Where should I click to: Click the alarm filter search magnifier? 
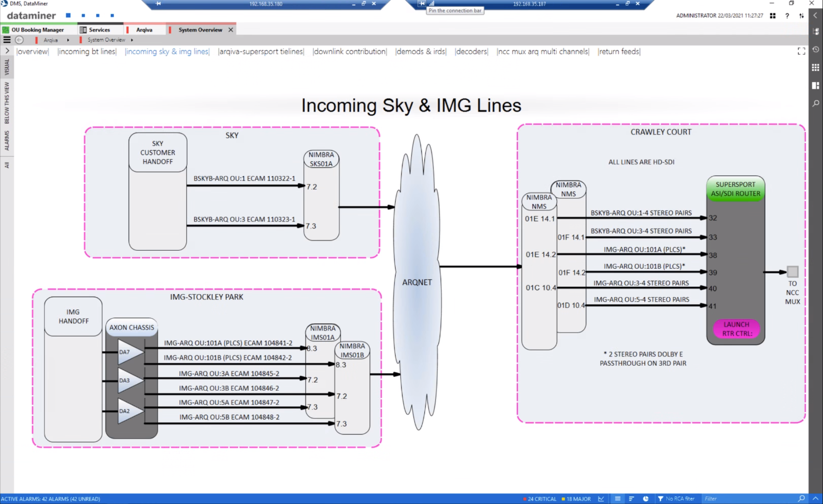pyautogui.click(x=801, y=499)
